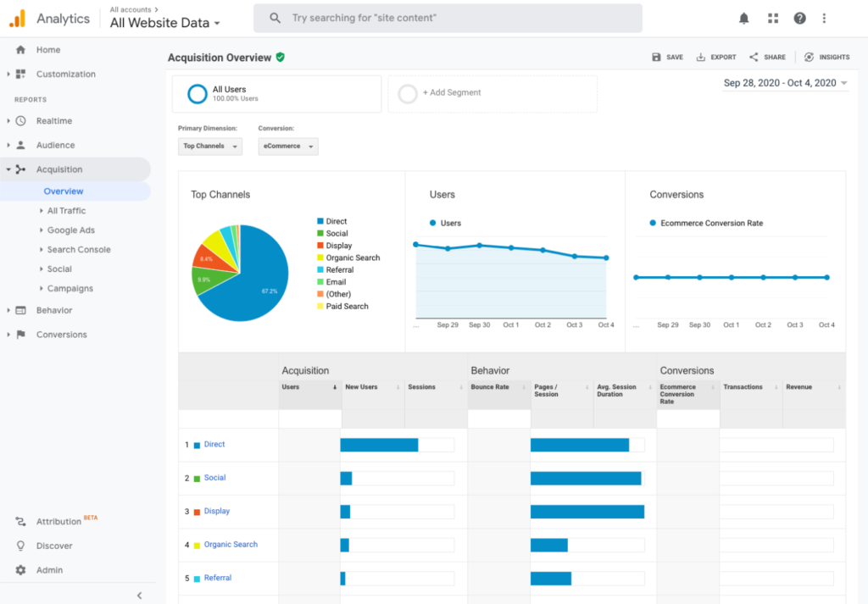
Task: Open the Top Channels primary dimension dropdown
Action: point(209,146)
